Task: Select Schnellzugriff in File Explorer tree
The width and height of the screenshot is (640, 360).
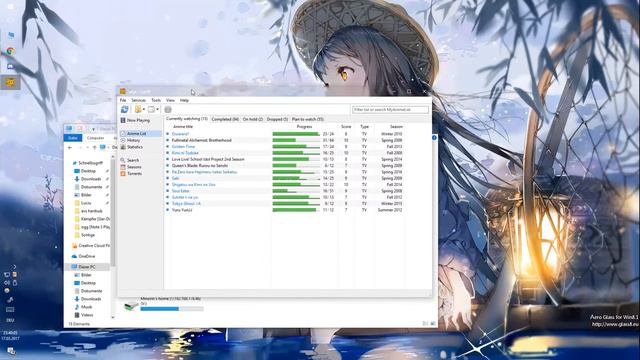Action: point(87,163)
